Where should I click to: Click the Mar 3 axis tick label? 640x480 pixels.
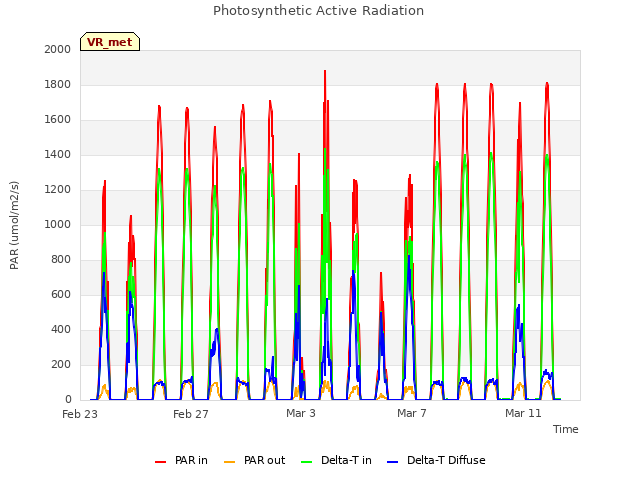coord(301,413)
